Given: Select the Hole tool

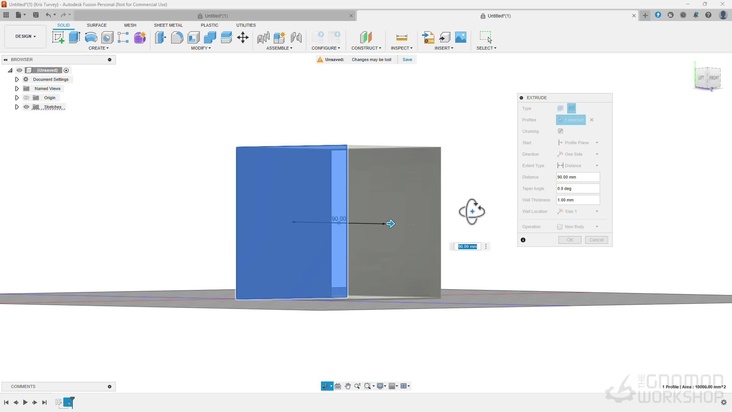Looking at the screenshot, I should click(107, 37).
